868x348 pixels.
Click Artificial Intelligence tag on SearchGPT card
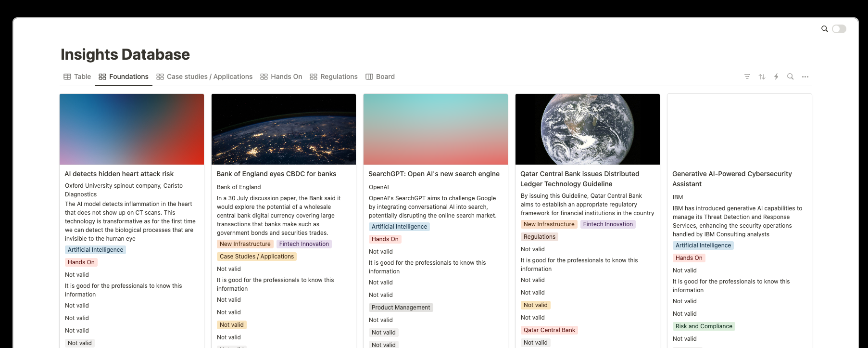pos(400,227)
